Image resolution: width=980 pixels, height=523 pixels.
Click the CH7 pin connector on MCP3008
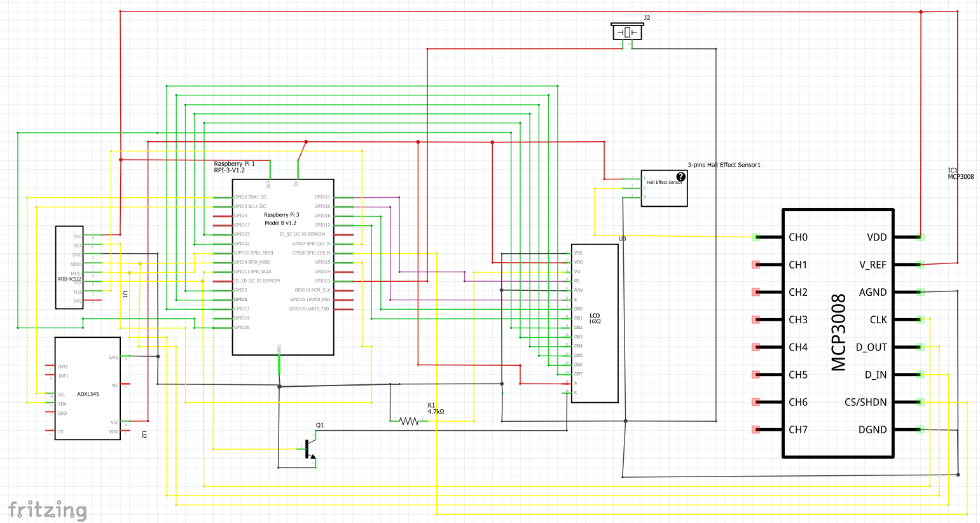pos(756,429)
